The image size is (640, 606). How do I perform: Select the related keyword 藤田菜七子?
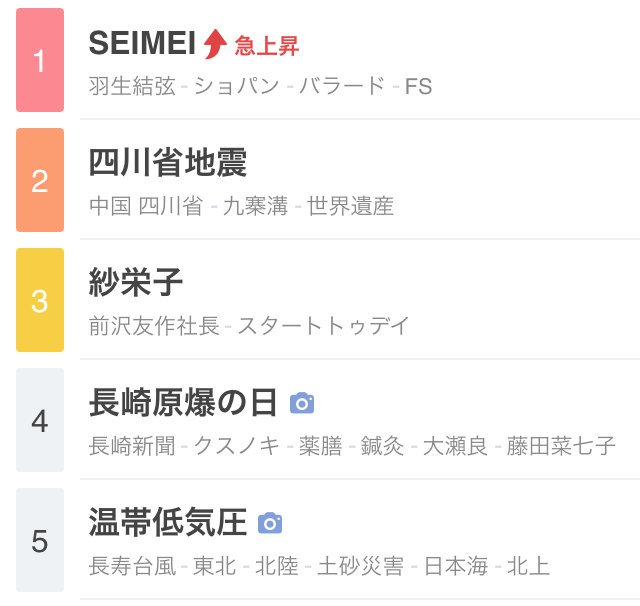click(561, 446)
